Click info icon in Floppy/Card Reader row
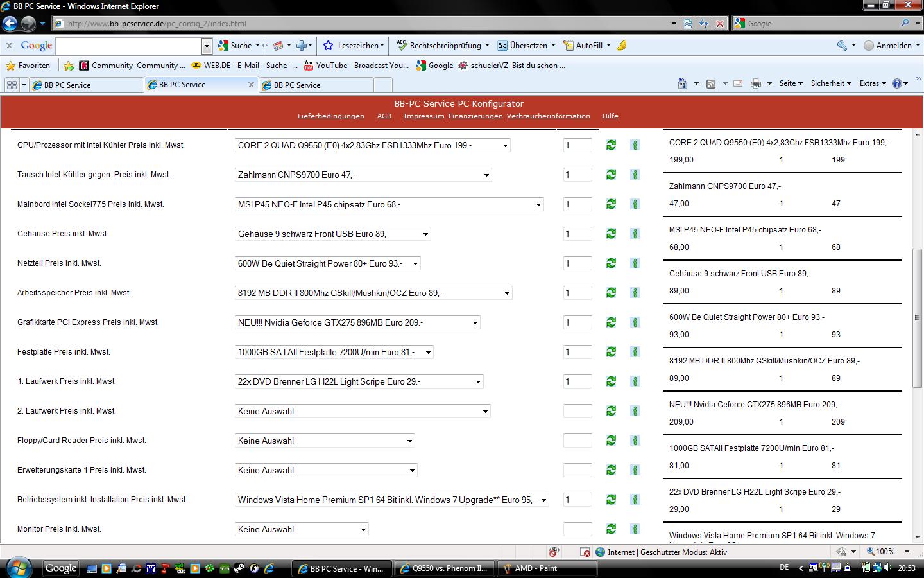924x578 pixels. (635, 441)
